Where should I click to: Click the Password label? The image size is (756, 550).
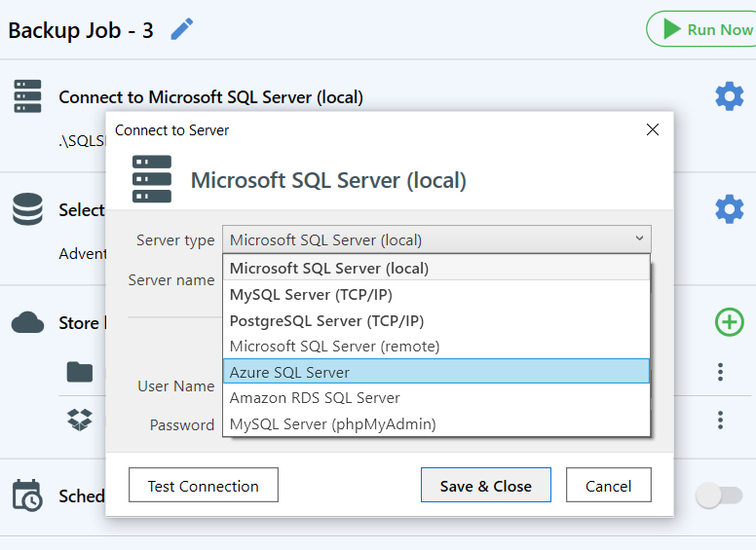click(x=182, y=424)
